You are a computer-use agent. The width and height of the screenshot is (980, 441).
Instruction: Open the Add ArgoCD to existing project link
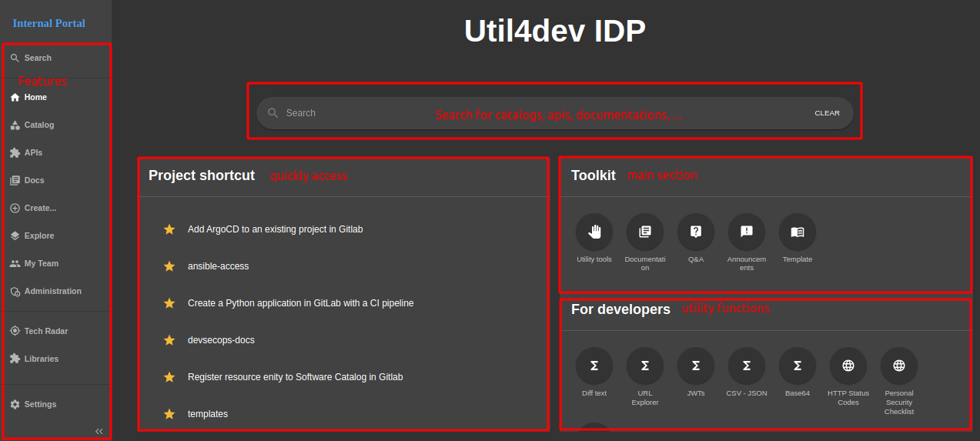[x=275, y=229]
